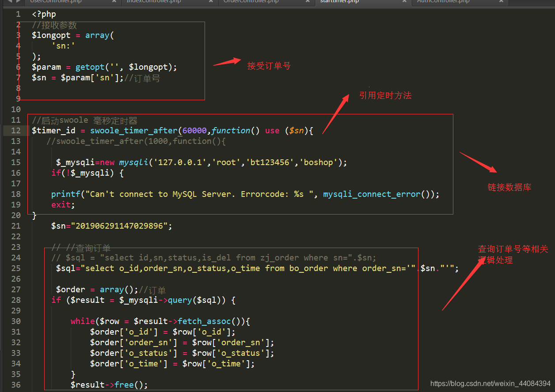
Task: Click the 'exit;' statement
Action: tap(63, 205)
